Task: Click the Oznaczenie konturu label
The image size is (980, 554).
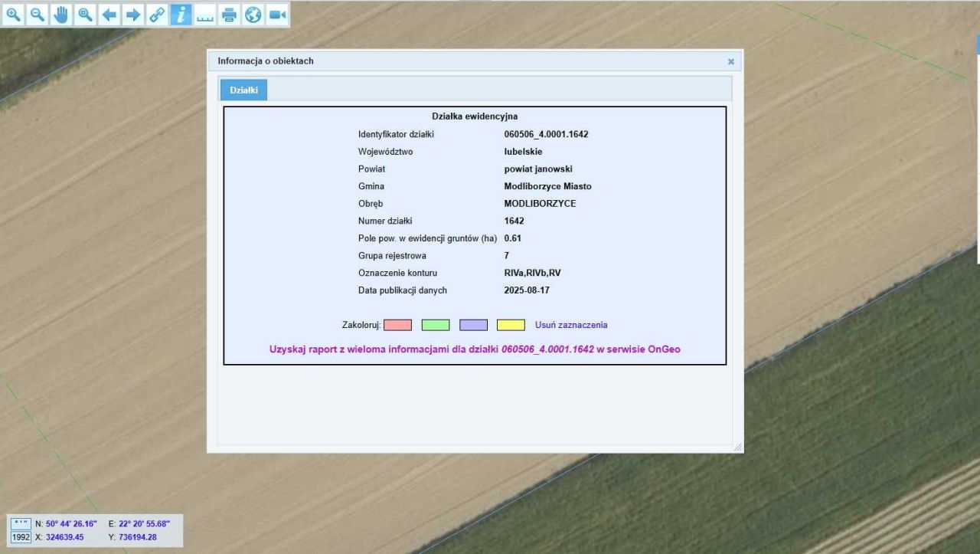Action: 397,273
